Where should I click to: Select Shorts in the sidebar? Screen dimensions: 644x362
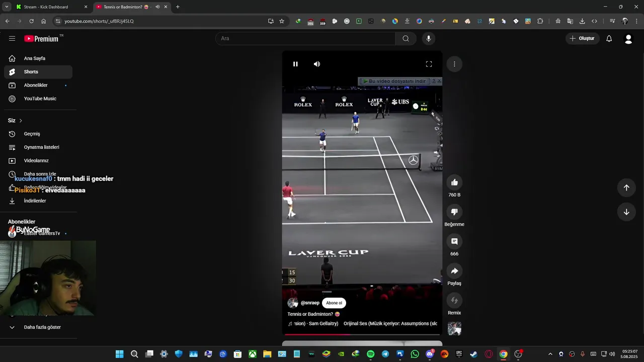[38, 72]
